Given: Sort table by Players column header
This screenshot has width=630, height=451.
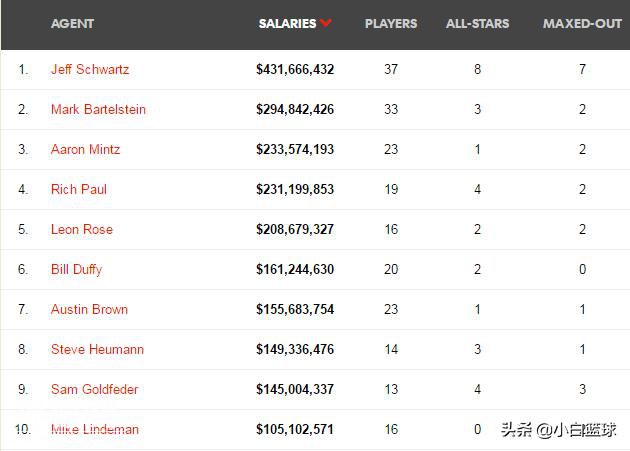Looking at the screenshot, I should coord(391,24).
